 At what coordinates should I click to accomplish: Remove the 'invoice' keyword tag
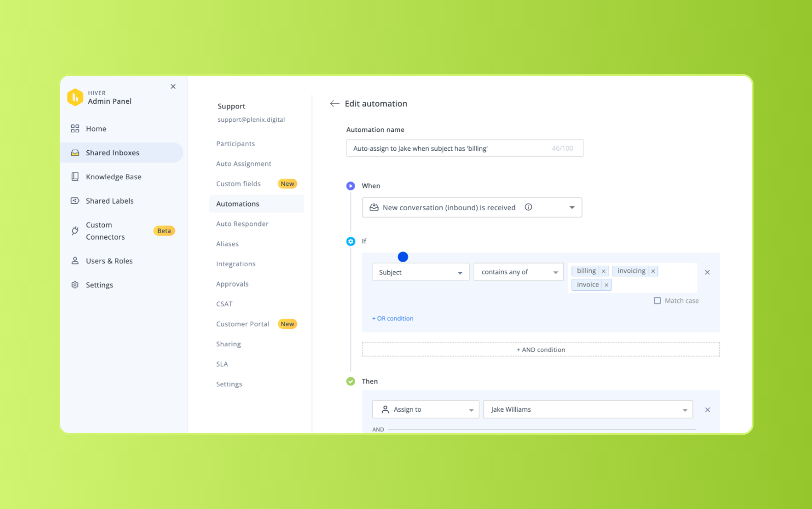(x=606, y=285)
